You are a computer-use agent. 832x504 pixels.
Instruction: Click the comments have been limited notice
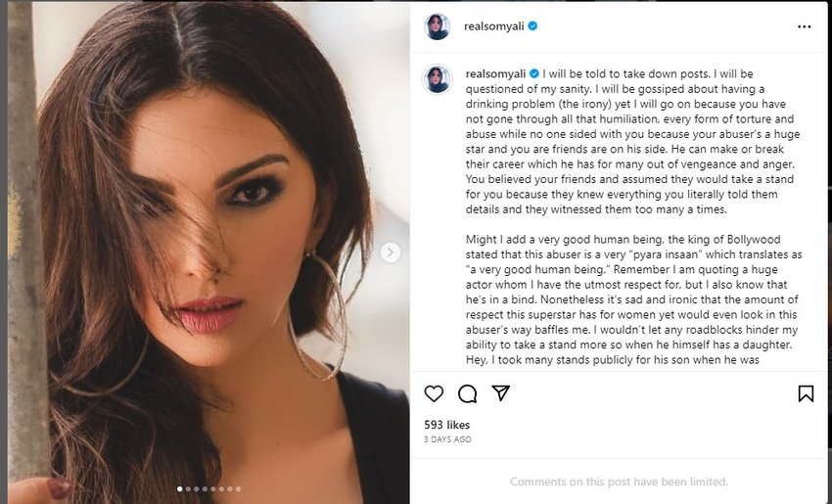pos(619,481)
